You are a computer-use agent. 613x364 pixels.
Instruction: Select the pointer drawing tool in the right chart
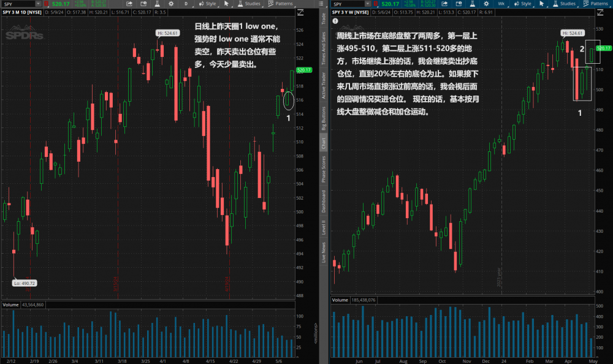pos(542,4)
